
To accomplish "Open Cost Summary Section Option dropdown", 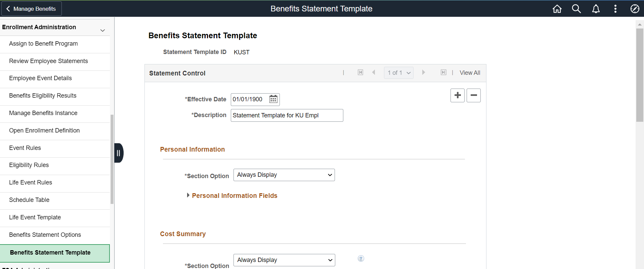I will point(284,260).
